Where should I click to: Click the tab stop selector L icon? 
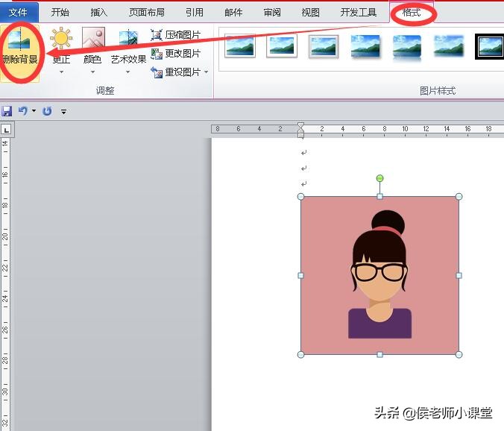click(x=6, y=130)
